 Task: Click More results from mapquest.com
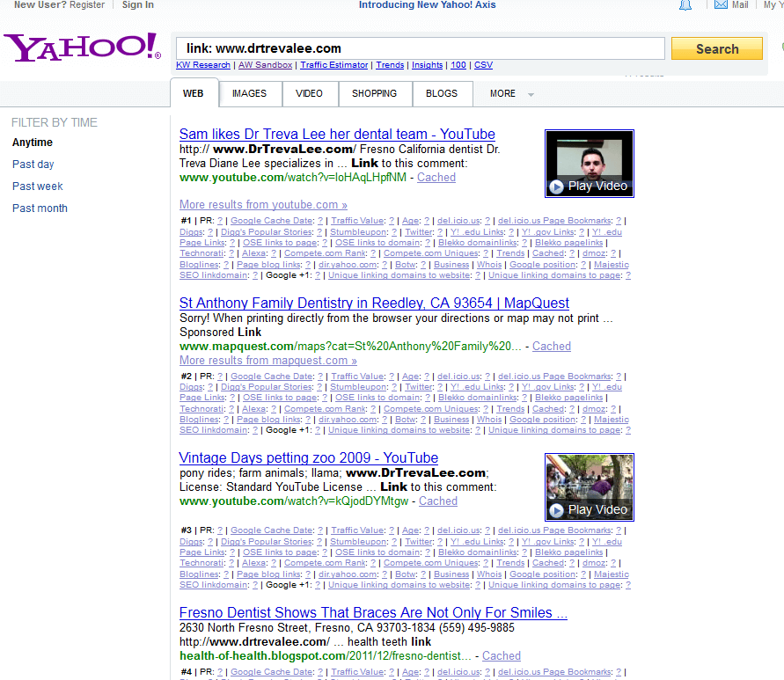[x=268, y=360]
